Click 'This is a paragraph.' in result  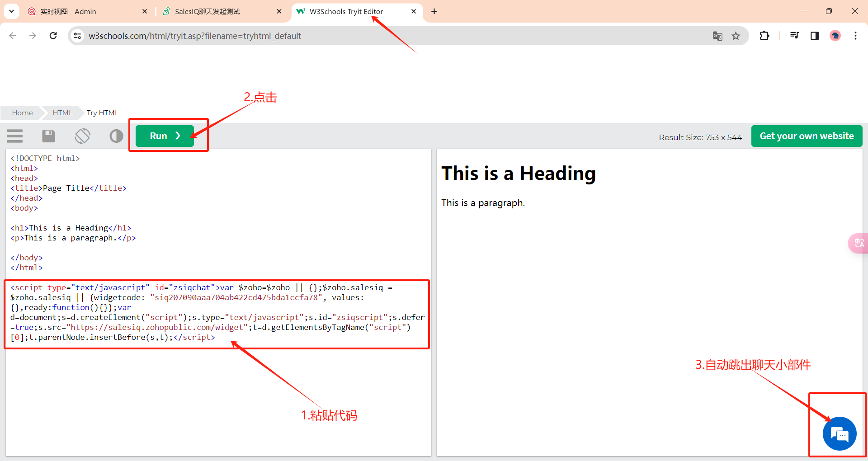(483, 203)
